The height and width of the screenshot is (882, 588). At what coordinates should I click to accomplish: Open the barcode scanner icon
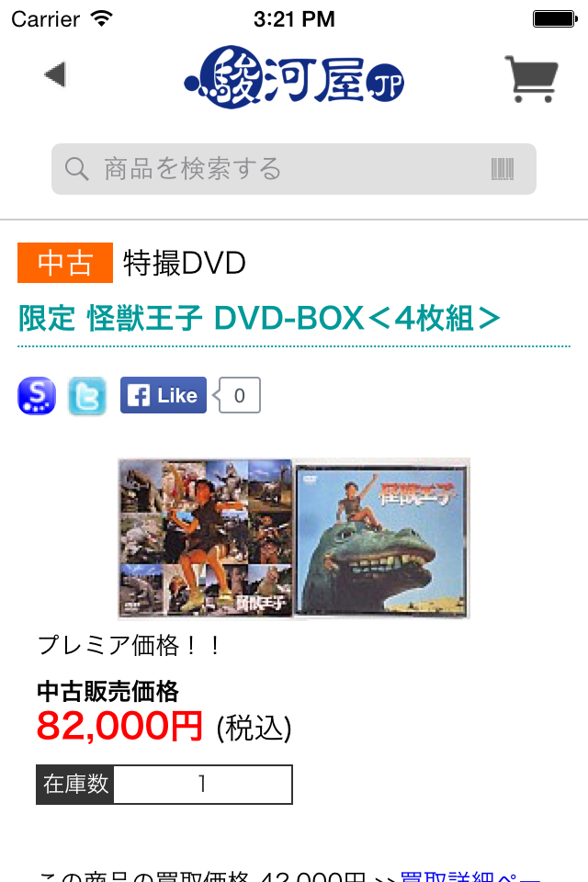click(x=503, y=169)
